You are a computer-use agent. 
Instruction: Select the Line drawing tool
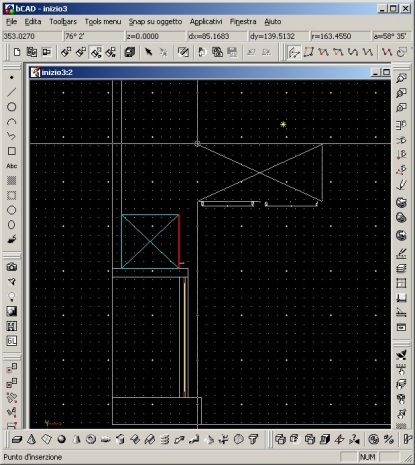pos(12,92)
